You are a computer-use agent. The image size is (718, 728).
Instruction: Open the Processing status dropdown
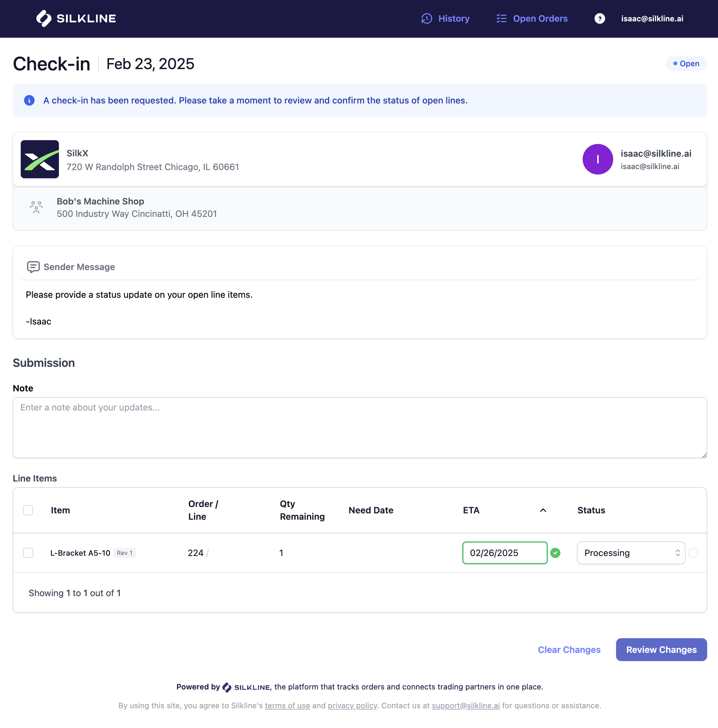pyautogui.click(x=630, y=553)
